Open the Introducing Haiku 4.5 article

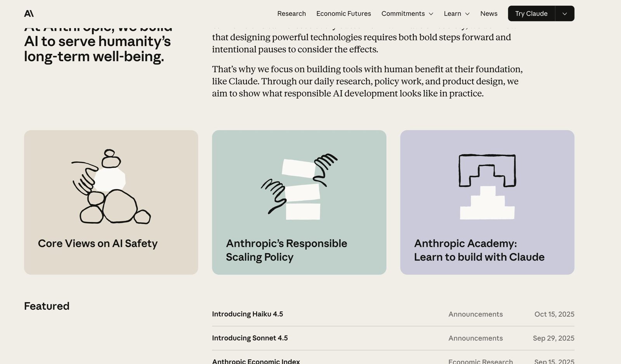point(247,314)
